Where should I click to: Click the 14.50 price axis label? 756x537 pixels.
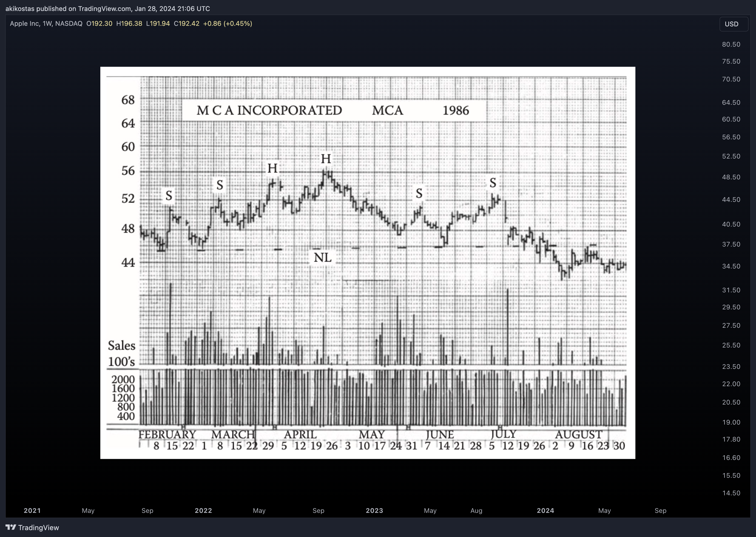(731, 493)
